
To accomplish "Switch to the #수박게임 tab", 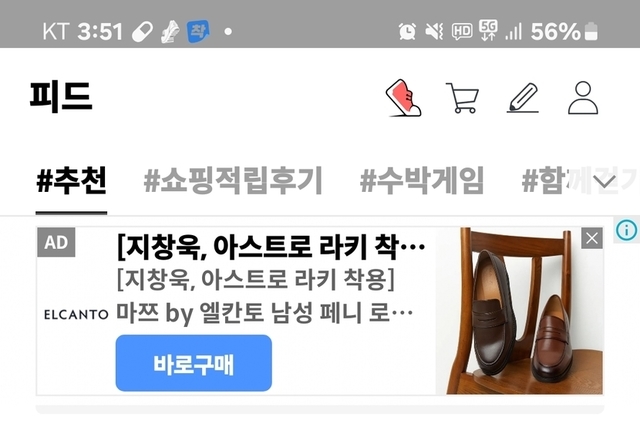I will (x=422, y=180).
